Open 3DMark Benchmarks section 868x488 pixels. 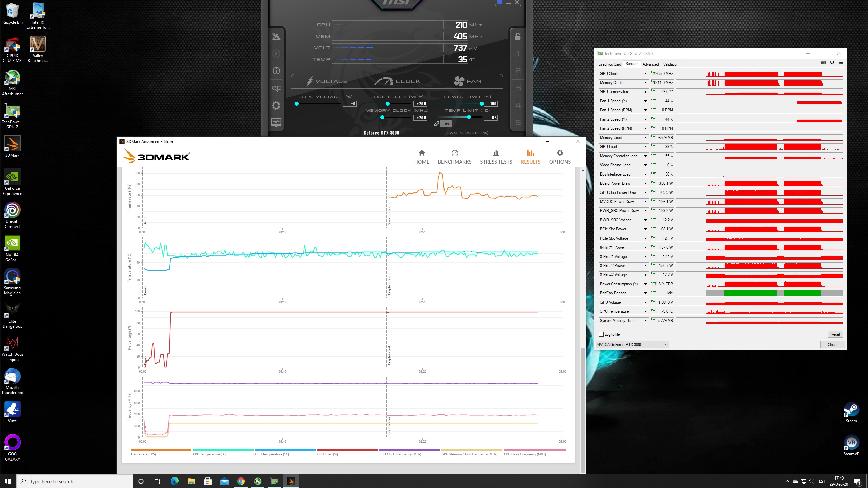click(x=454, y=157)
